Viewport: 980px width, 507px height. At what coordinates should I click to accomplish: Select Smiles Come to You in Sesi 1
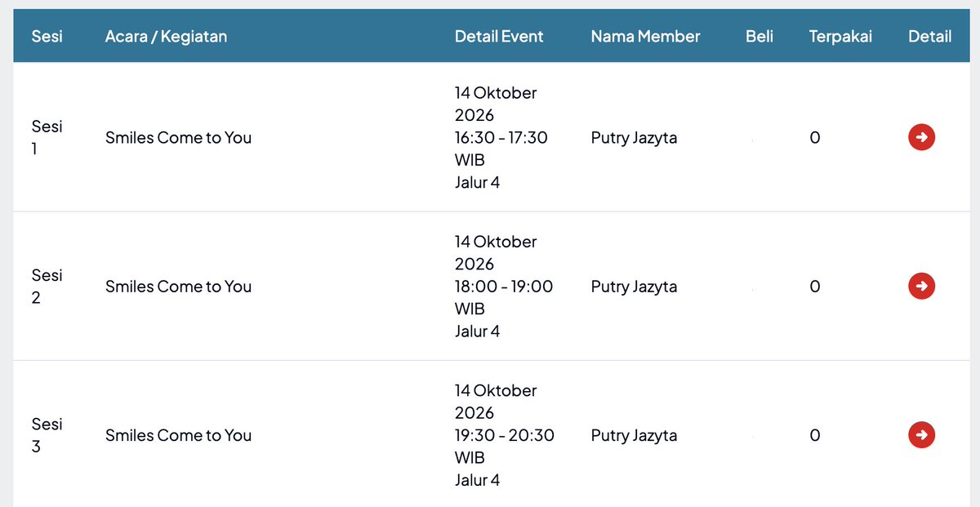pos(178,138)
